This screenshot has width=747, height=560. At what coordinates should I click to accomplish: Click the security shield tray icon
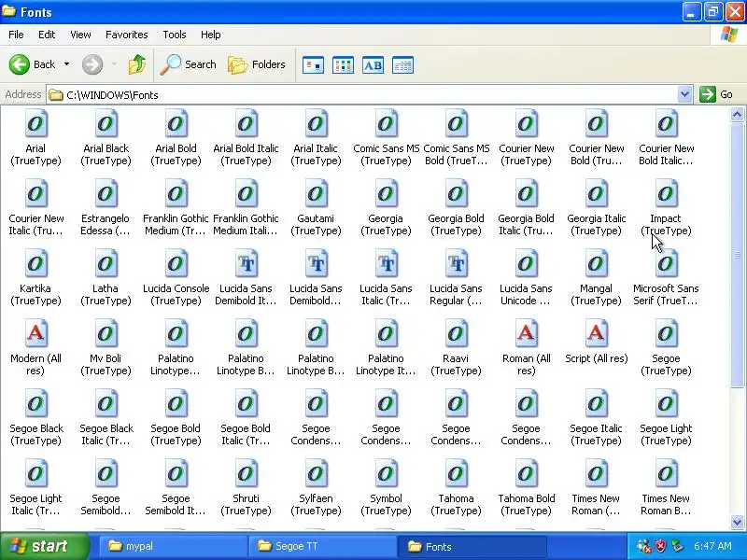[661, 546]
